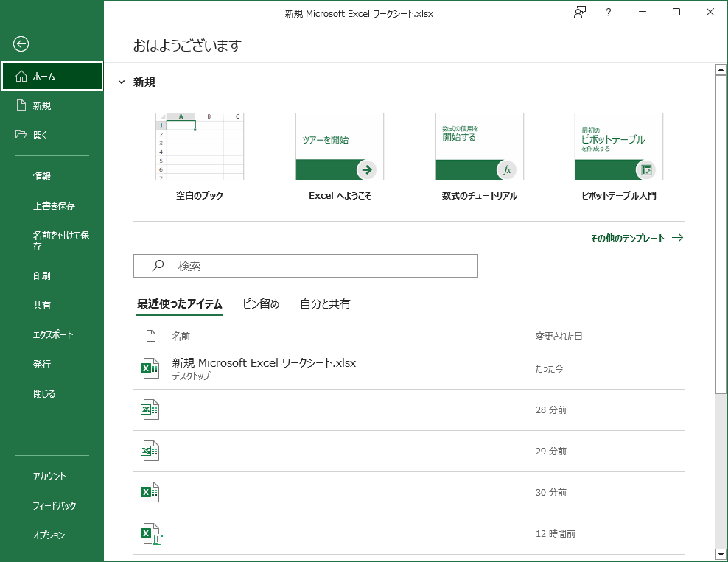Choose 上書き保存 in the sidebar

tap(52, 206)
